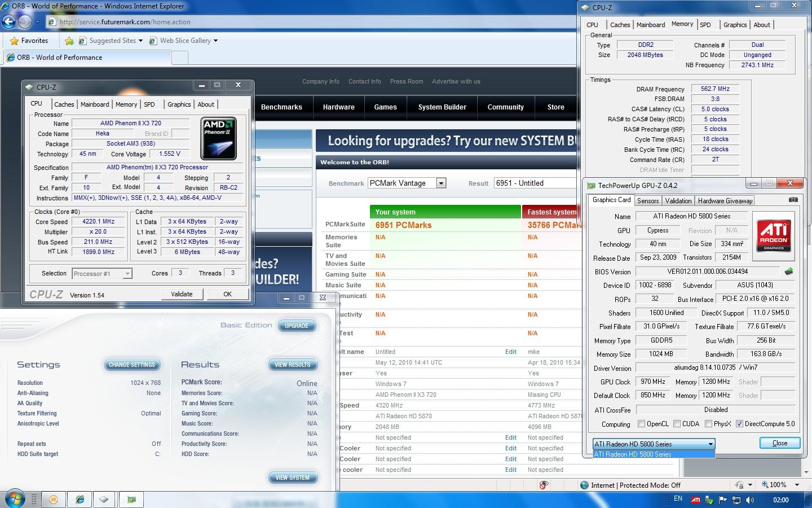The width and height of the screenshot is (812, 508).
Task: Click OK in the CPU-Z window
Action: [x=227, y=294]
